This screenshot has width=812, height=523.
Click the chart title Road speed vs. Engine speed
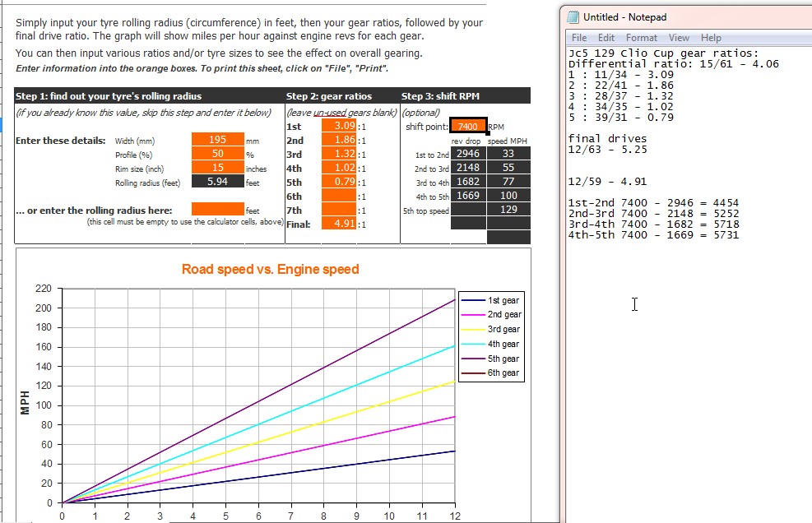point(270,270)
